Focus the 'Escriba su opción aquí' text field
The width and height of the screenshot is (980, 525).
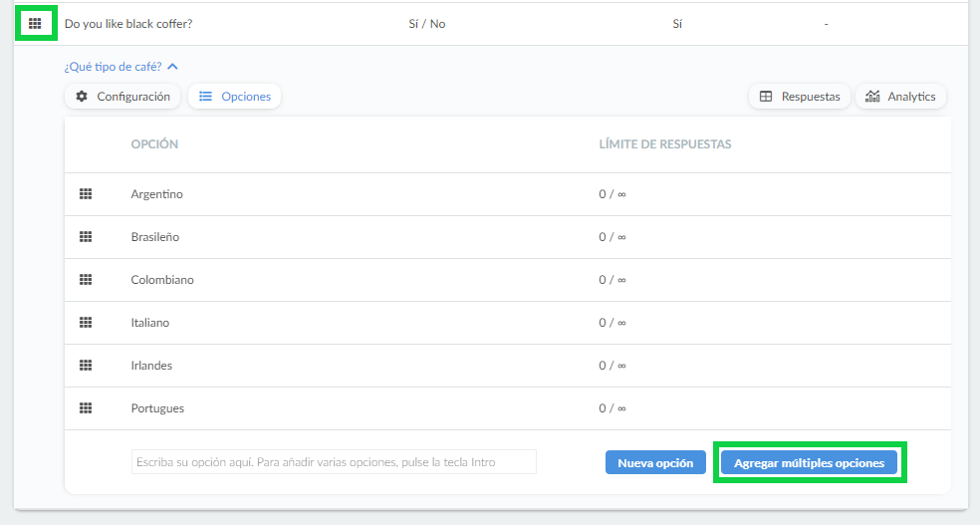334,462
